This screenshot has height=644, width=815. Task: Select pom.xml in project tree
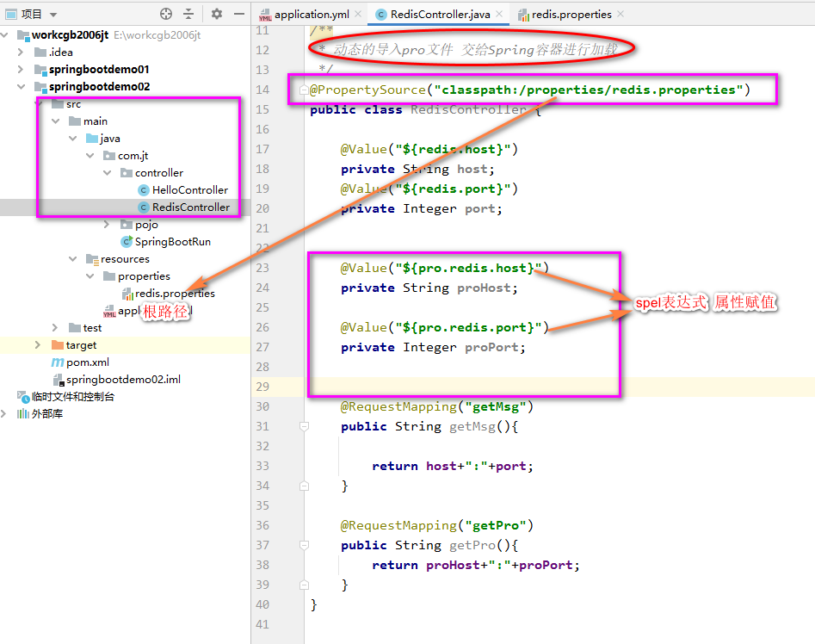(87, 362)
